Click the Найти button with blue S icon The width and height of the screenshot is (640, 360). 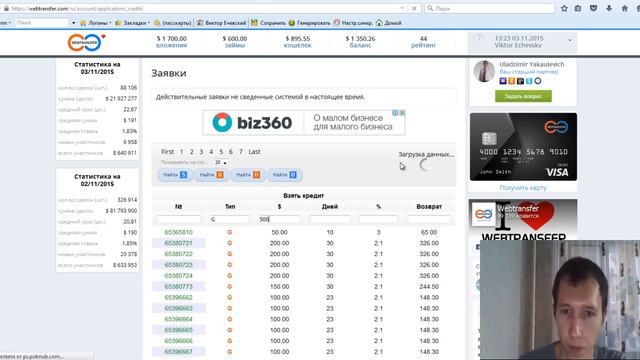coord(175,175)
